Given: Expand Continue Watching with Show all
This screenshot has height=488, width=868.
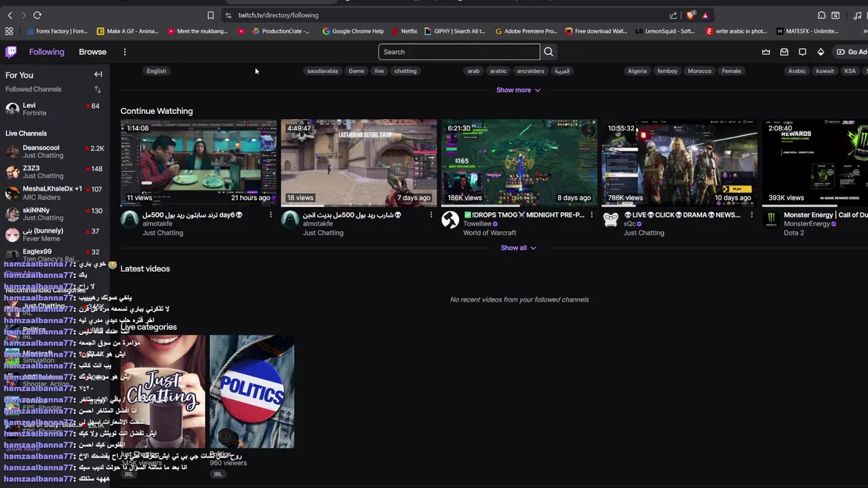Looking at the screenshot, I should (518, 248).
